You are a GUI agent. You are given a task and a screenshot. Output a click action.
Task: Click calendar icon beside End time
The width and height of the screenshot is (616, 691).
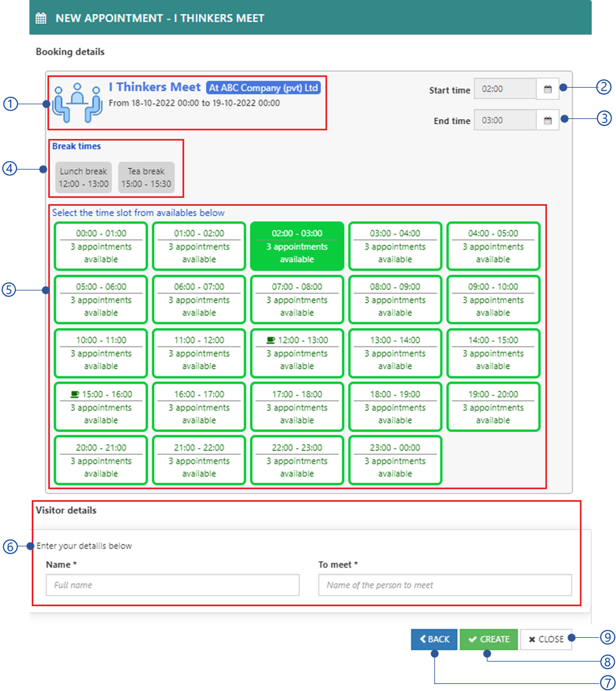548,120
